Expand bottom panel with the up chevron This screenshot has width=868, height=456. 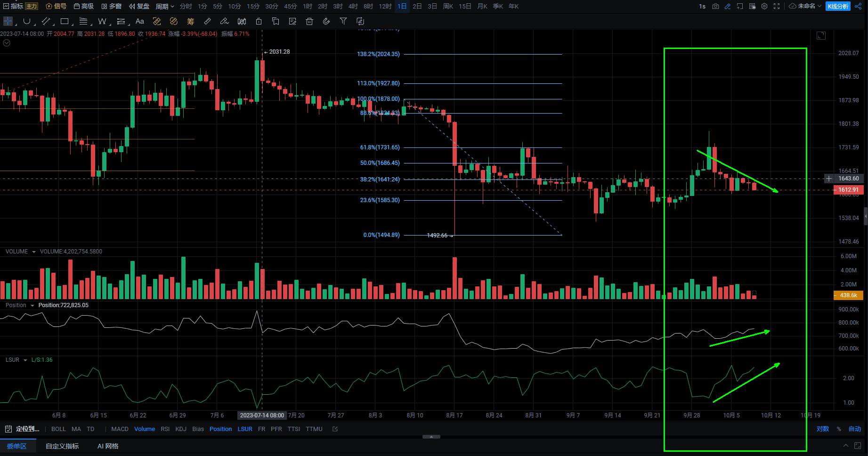(846, 446)
